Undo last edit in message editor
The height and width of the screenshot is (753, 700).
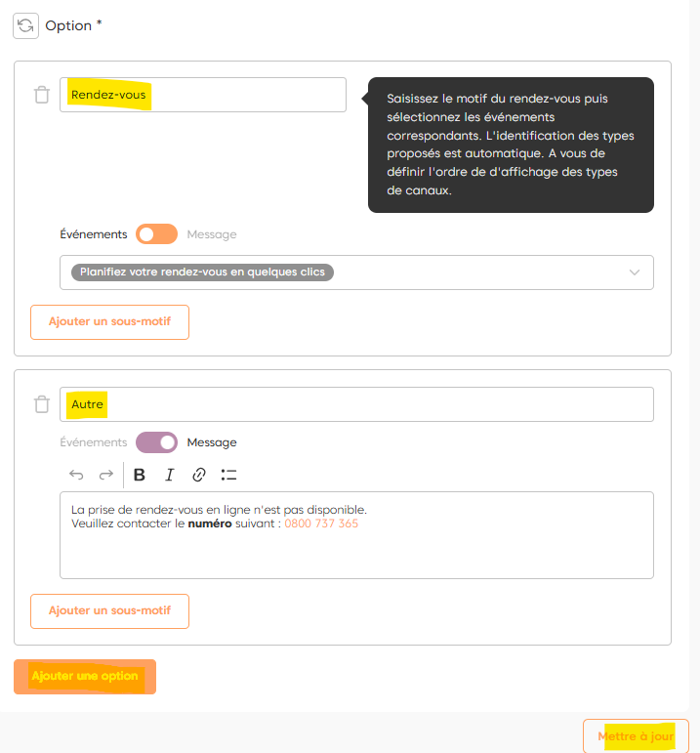click(x=76, y=475)
